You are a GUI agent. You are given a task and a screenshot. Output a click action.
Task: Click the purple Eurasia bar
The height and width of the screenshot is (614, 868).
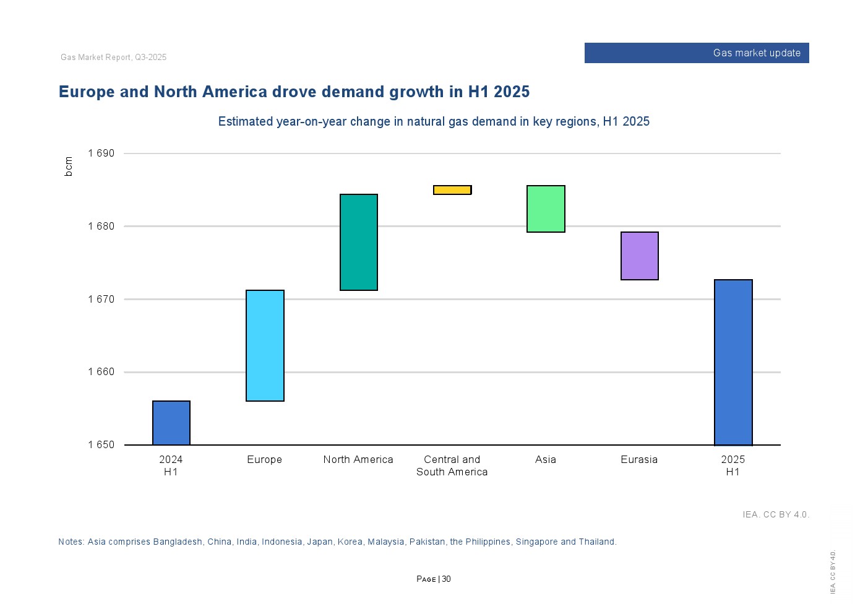pos(639,256)
